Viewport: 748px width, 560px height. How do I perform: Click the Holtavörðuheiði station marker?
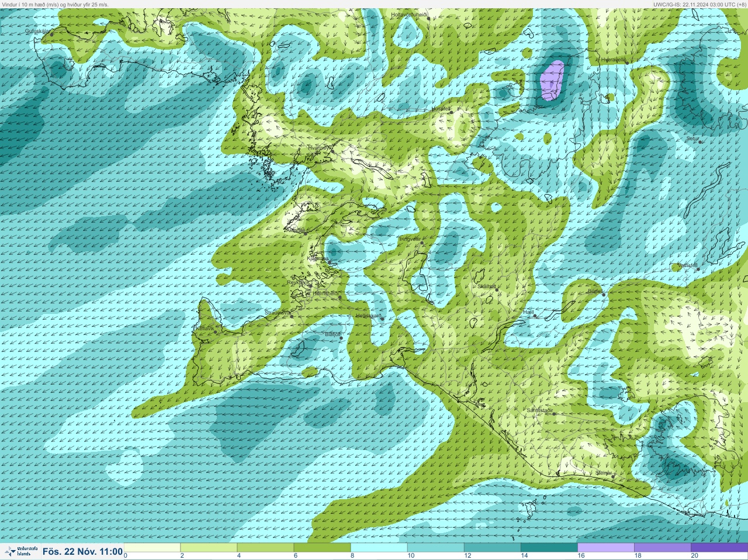coord(428,18)
